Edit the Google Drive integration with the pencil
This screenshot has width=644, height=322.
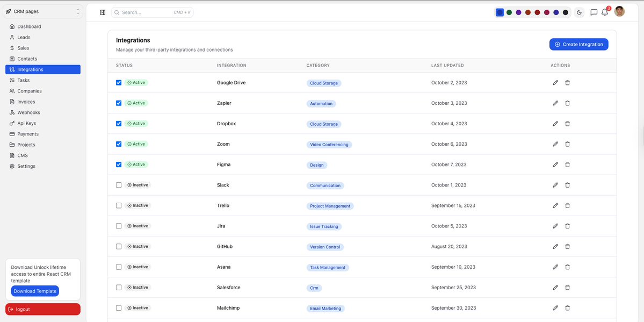[x=555, y=82]
